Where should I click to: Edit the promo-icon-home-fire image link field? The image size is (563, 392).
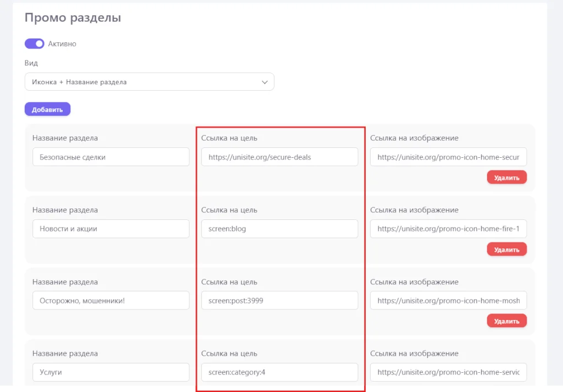(x=448, y=229)
